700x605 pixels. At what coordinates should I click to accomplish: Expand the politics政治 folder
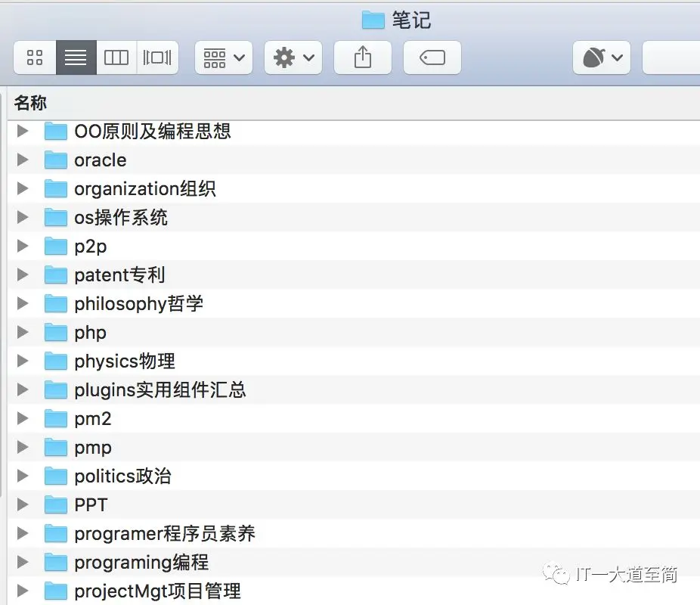coord(23,476)
